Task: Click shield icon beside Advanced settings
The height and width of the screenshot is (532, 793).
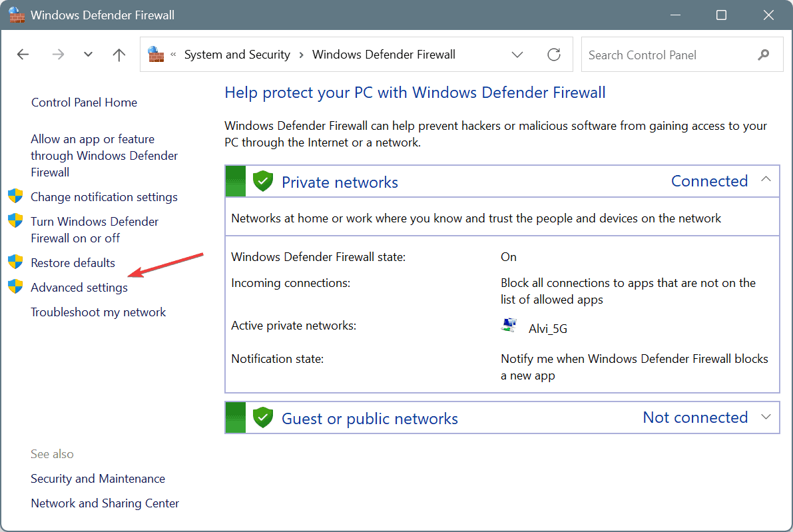Action: tap(16, 287)
